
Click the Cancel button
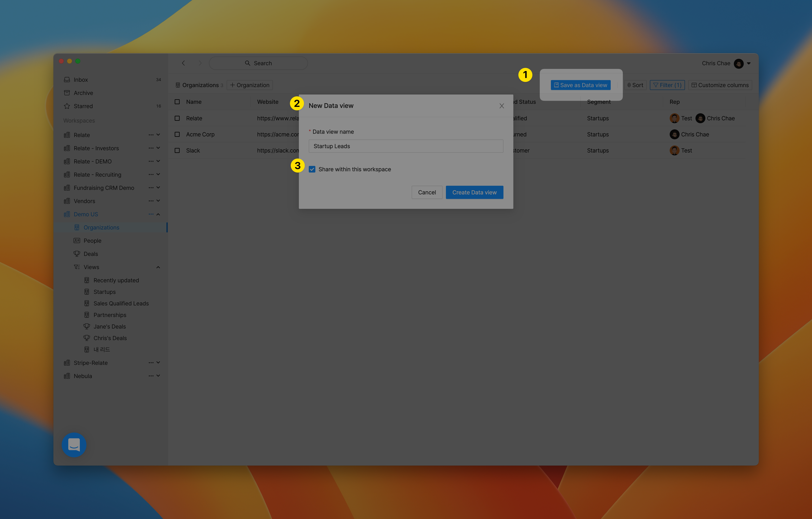427,192
